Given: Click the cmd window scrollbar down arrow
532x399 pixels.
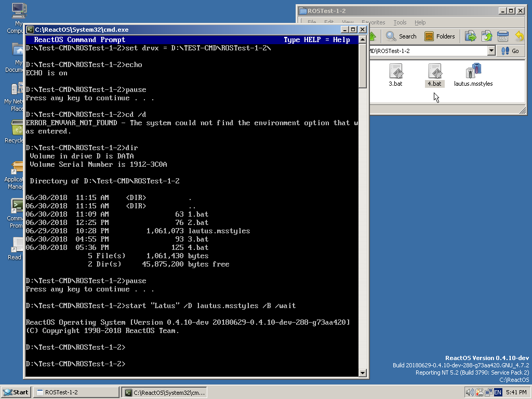Looking at the screenshot, I should point(363,372).
